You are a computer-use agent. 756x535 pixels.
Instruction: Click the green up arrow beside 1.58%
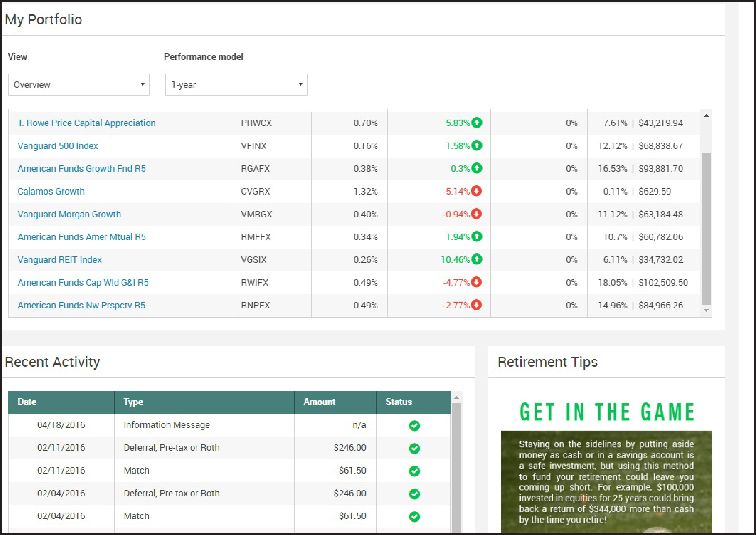pos(476,146)
